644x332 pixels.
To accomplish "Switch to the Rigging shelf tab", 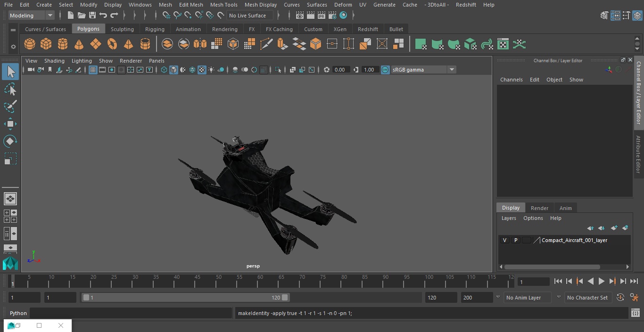I will 155,29.
